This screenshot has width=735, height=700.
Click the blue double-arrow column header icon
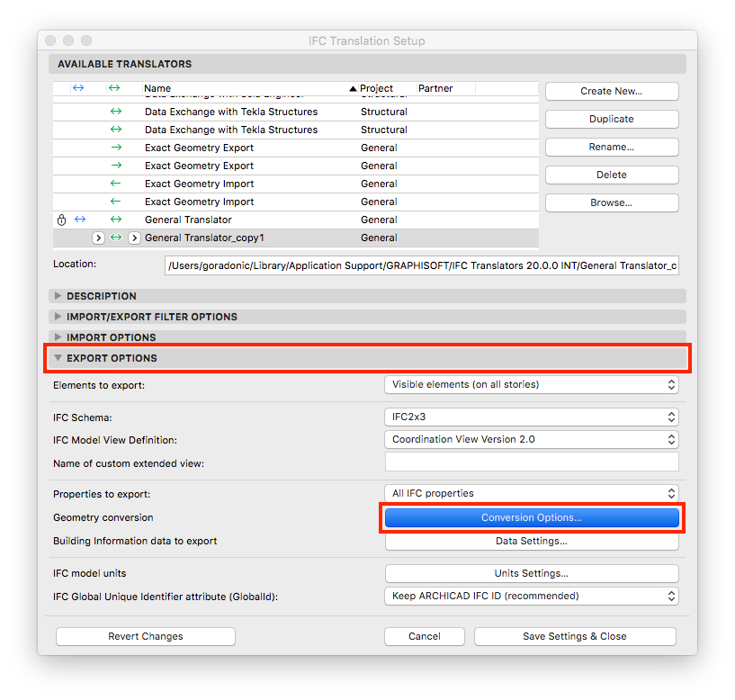[78, 87]
